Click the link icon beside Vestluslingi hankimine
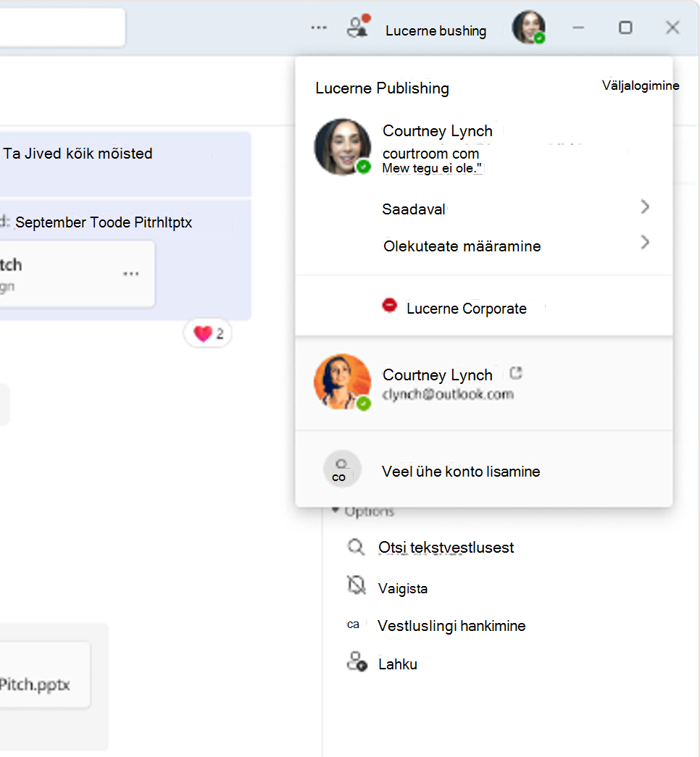This screenshot has height=757, width=700. pos(353,624)
